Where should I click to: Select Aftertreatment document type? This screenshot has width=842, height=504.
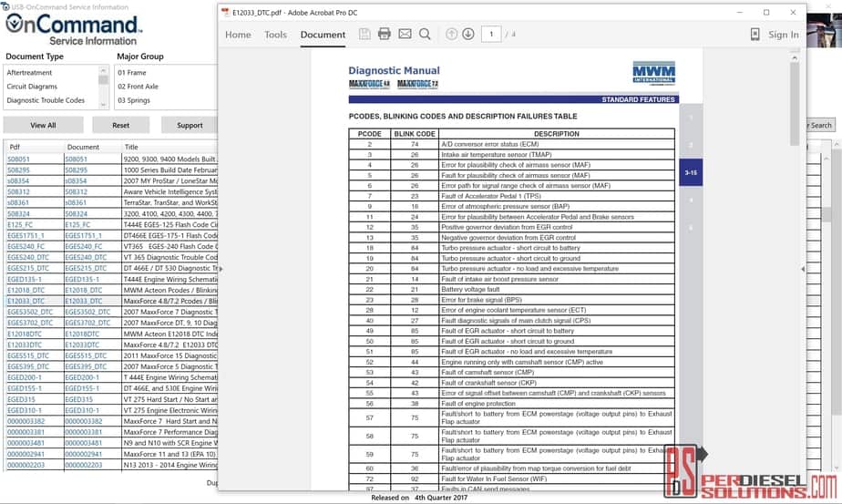point(29,73)
